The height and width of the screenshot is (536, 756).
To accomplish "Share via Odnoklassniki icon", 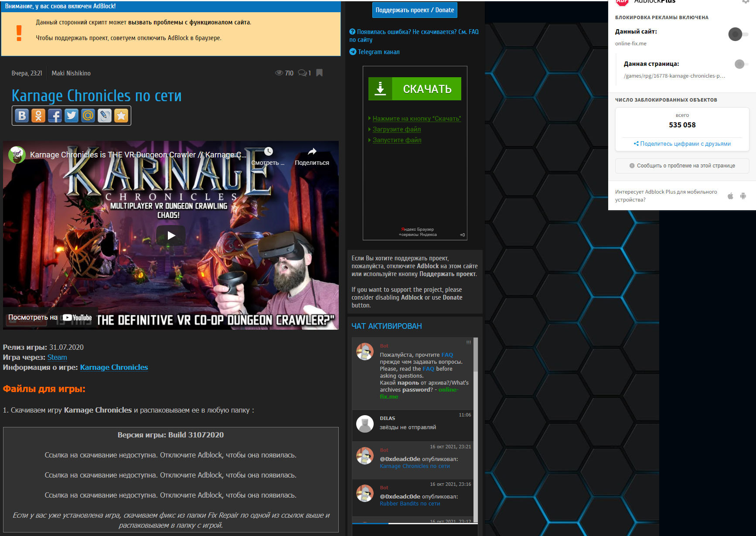I will click(x=38, y=116).
